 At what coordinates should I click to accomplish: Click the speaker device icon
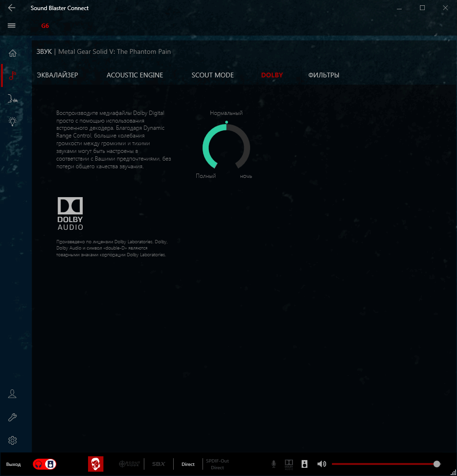pyautogui.click(x=304, y=464)
